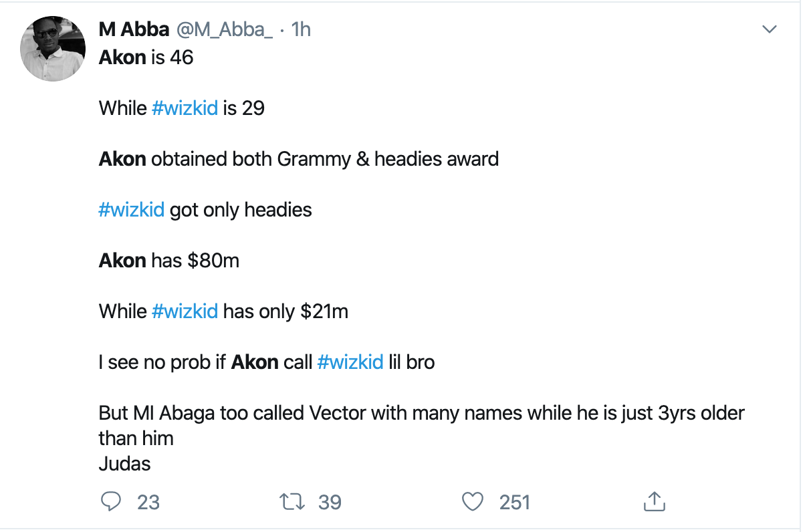Open #wizkid hashtag beside 'is 29'
Screen dimensions: 809x532
(185, 108)
